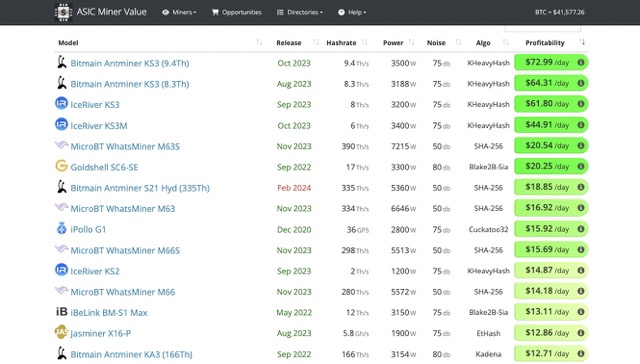Screen dimensions: 640x364
Task: Open the IceRiver KS3 model page
Action: point(95,105)
